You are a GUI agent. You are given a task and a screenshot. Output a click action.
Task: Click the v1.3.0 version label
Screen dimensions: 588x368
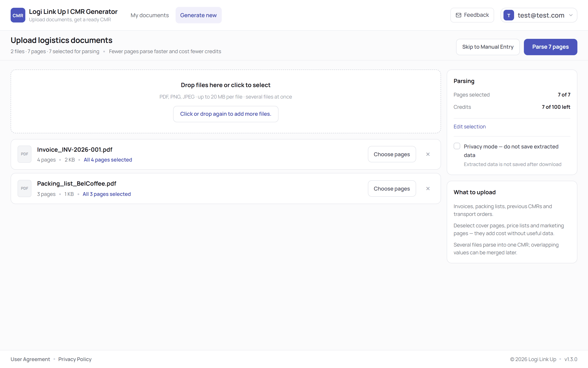(x=570, y=359)
